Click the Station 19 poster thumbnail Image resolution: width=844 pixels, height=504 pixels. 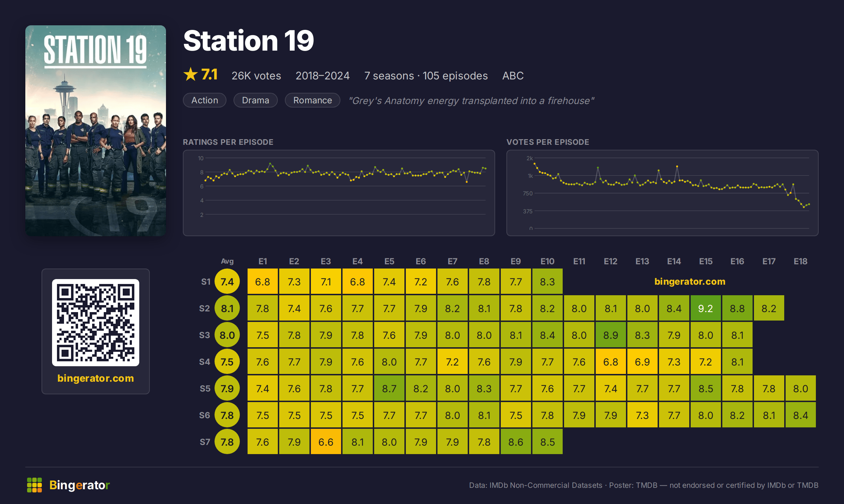96,131
